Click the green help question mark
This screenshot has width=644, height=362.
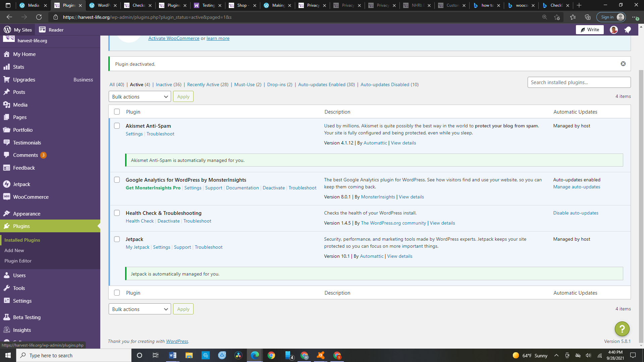[x=622, y=329]
